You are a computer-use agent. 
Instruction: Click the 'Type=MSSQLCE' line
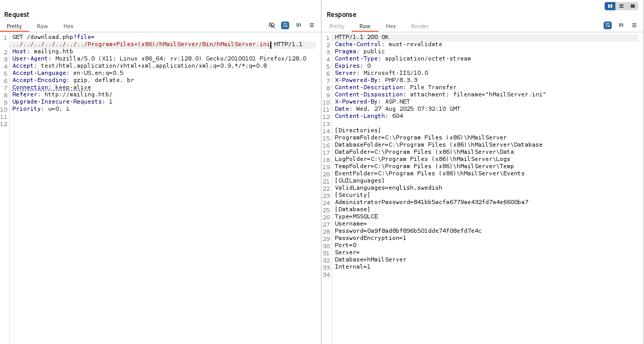click(x=356, y=216)
